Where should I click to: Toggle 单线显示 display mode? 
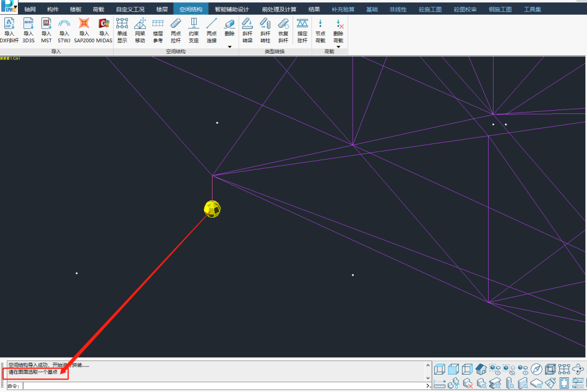tap(122, 30)
